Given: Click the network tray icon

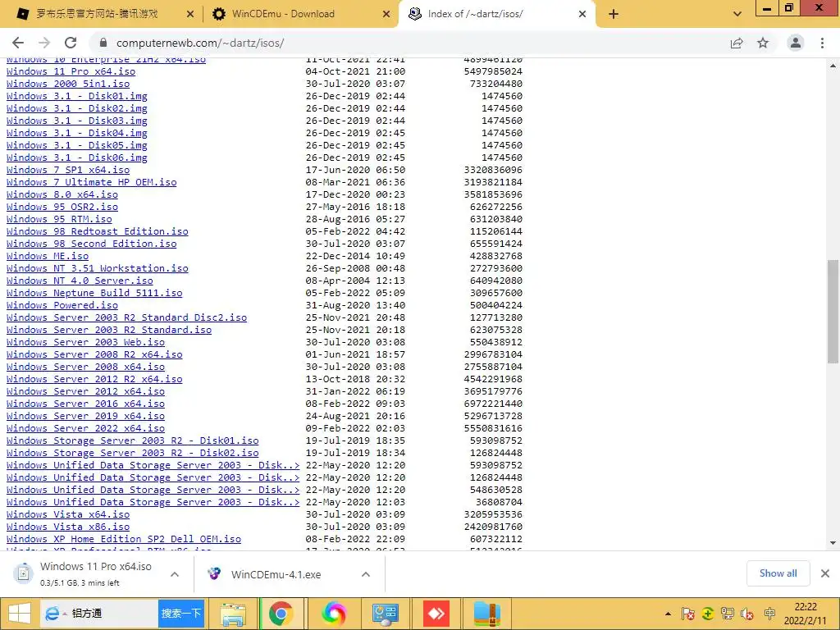Looking at the screenshot, I should tap(728, 614).
